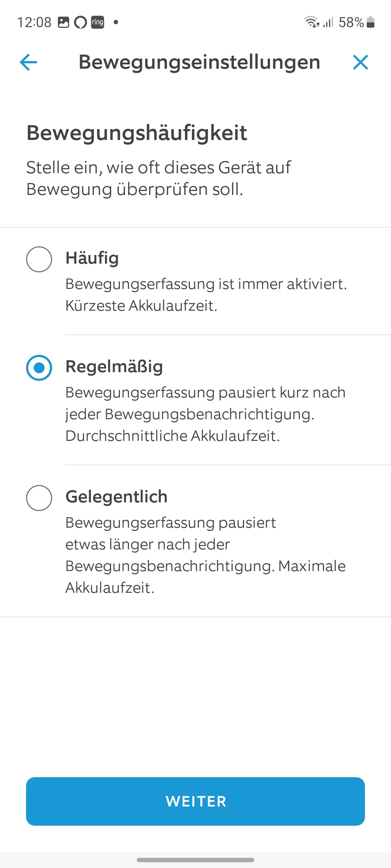Tap the Wi-Fi signal icon

click(311, 22)
